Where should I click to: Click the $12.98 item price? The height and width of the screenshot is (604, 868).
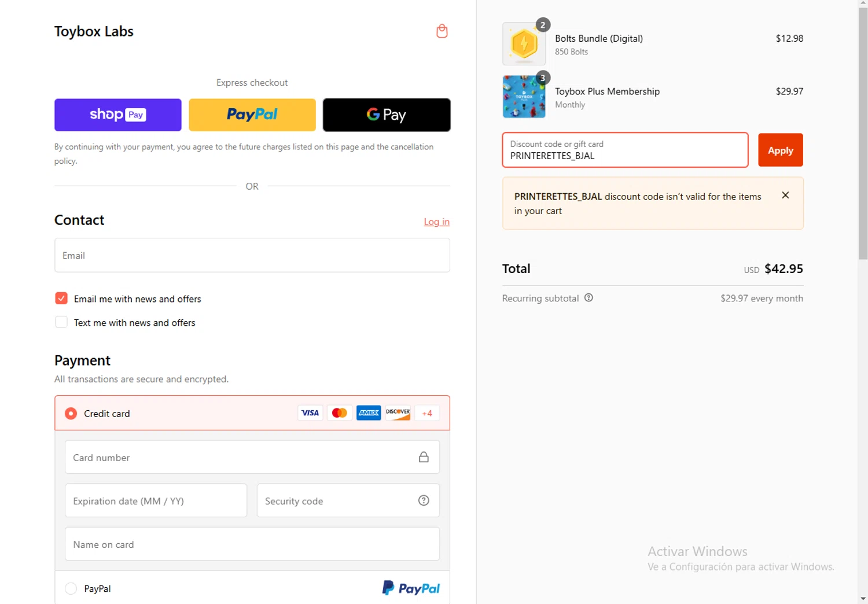789,38
